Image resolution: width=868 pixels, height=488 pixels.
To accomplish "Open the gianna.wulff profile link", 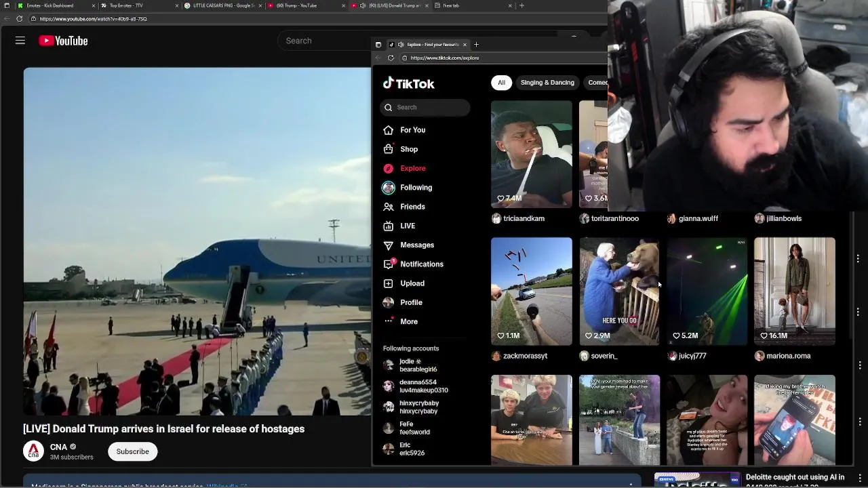I will tap(698, 218).
